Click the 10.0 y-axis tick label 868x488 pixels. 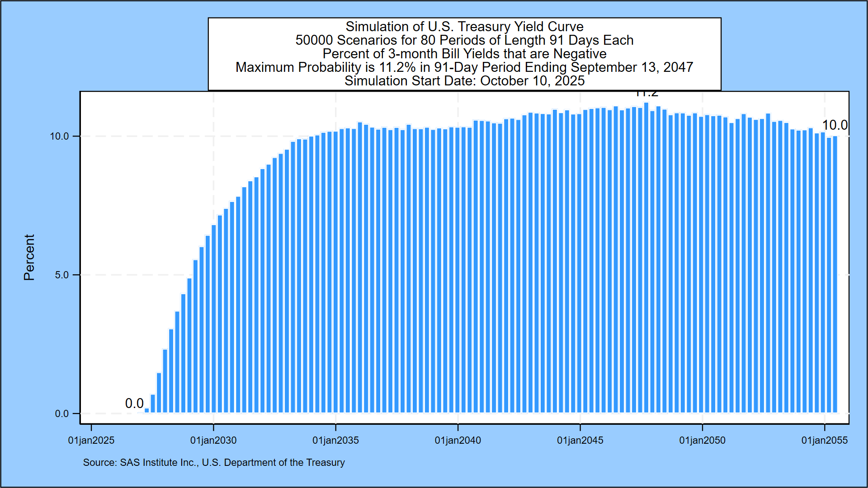pyautogui.click(x=59, y=136)
